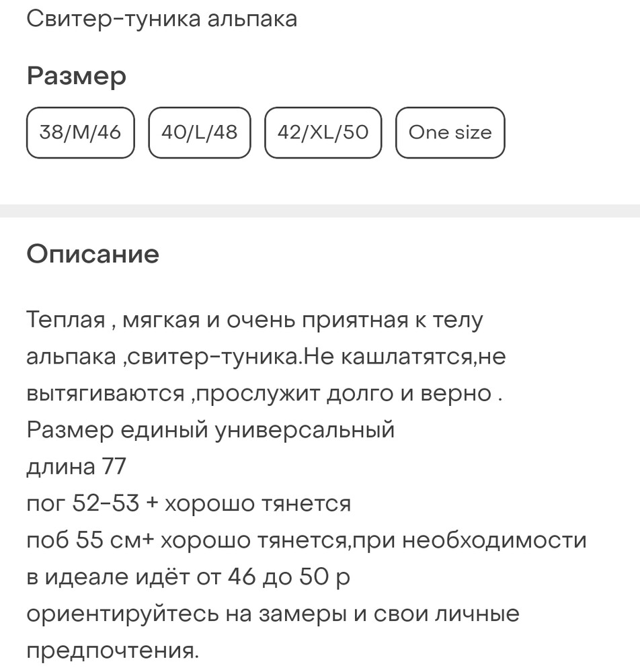This screenshot has height=672, width=640.
Task: Click the 'пог 52-53' measurement line
Action: click(x=188, y=503)
